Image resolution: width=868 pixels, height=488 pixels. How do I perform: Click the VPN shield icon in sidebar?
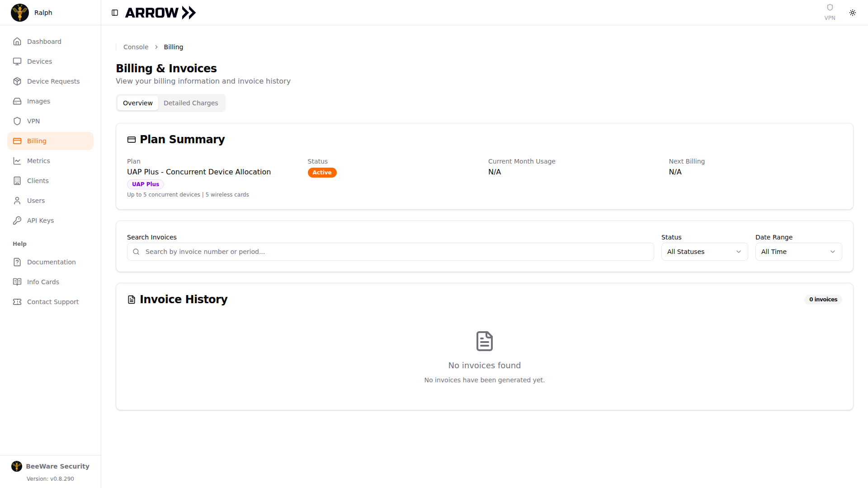tap(17, 121)
